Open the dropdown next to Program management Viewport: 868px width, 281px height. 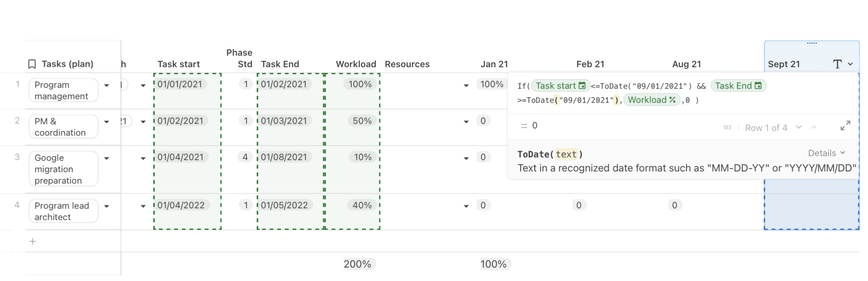(106, 85)
